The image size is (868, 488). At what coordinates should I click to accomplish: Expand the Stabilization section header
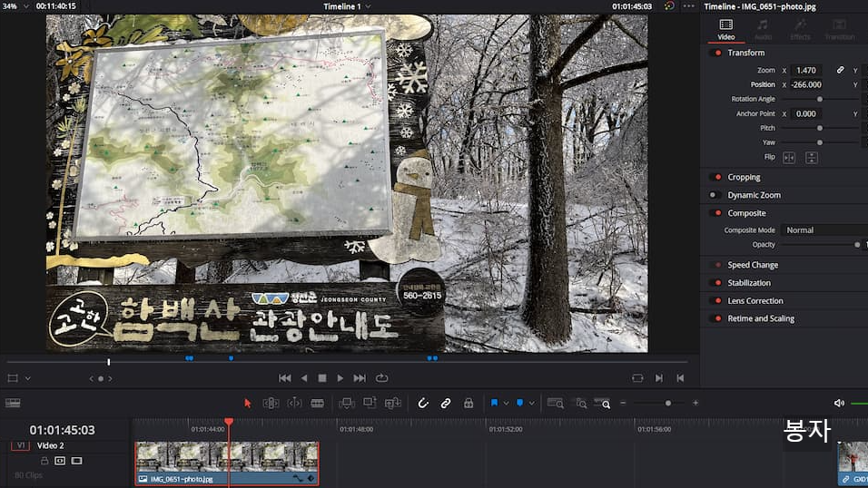(x=748, y=283)
